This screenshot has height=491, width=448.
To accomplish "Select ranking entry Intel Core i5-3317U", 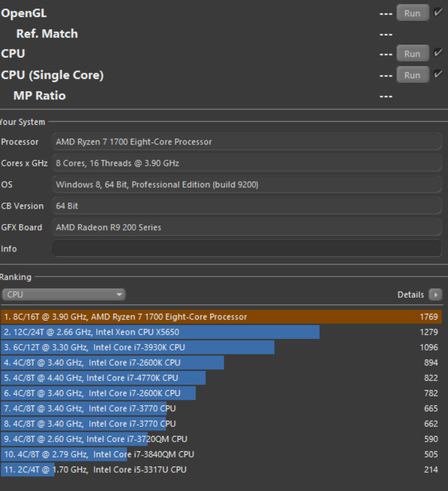I will 221,470.
